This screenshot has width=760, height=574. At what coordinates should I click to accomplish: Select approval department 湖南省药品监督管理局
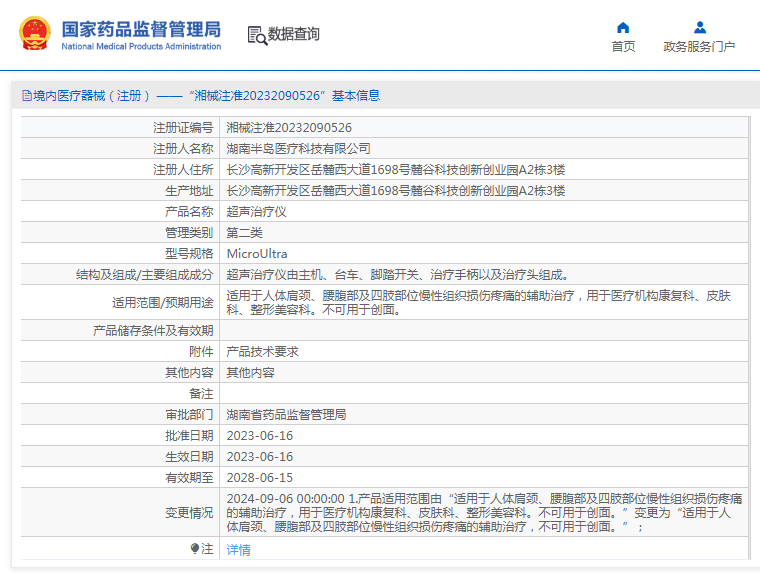[x=286, y=415]
